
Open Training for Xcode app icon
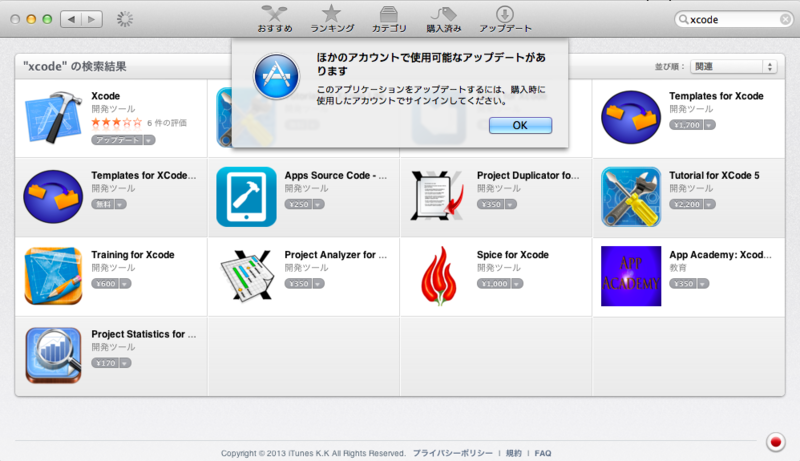[x=53, y=276]
